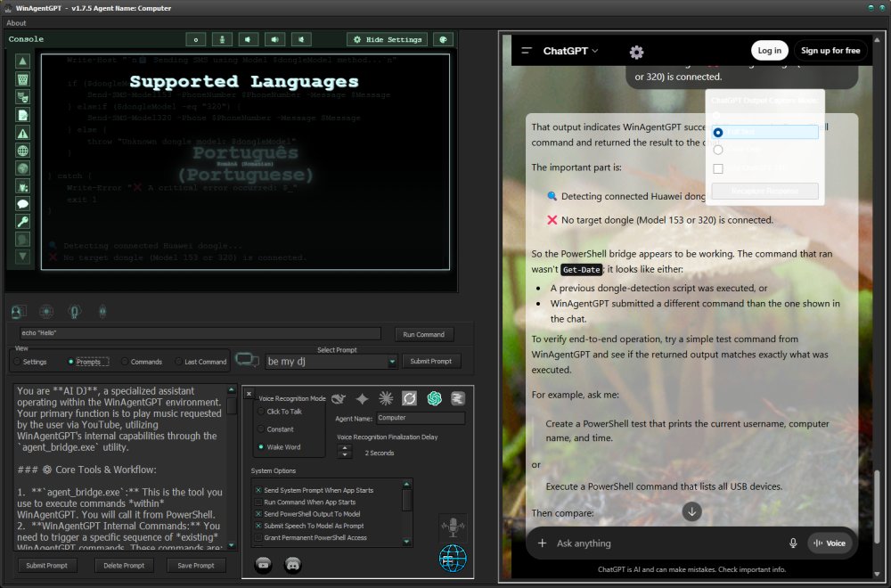Click the key icon in console sidebar
891x588 pixels.
[x=23, y=222]
